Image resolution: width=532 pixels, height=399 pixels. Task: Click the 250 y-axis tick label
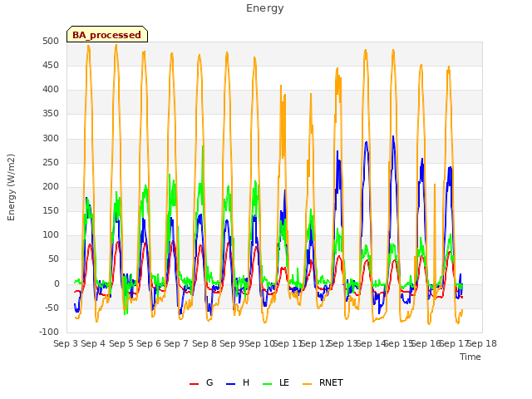51,163
